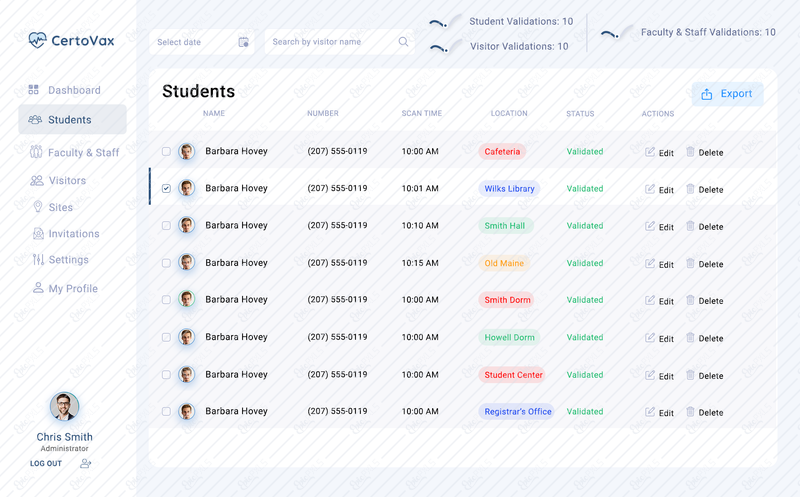Click the Edit pencil icon in Registrar's Office row
Screen dimensions: 800x497
649,412
